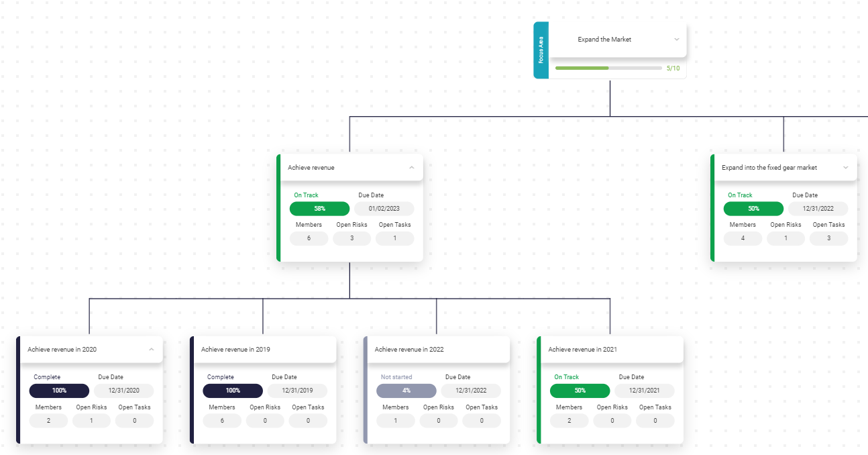Click Open Risks count 3 on Achieve revenue
Screen dimensions: 868x455
pyautogui.click(x=351, y=238)
